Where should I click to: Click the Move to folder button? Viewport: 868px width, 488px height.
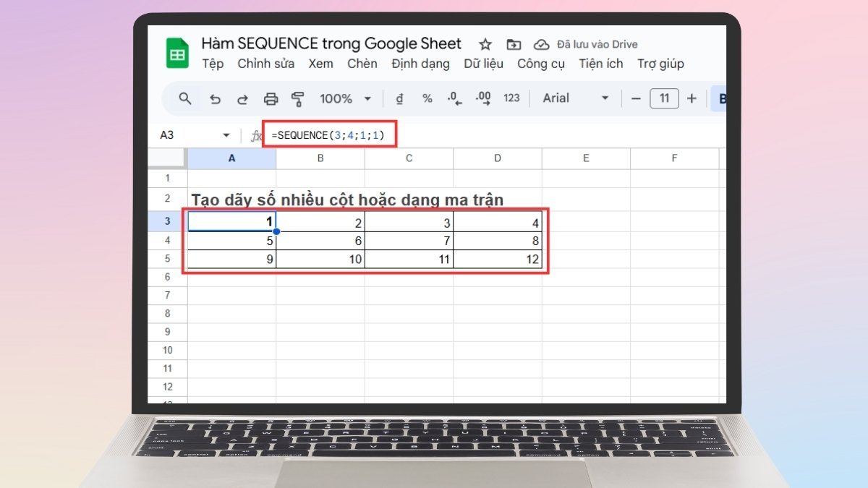(514, 44)
